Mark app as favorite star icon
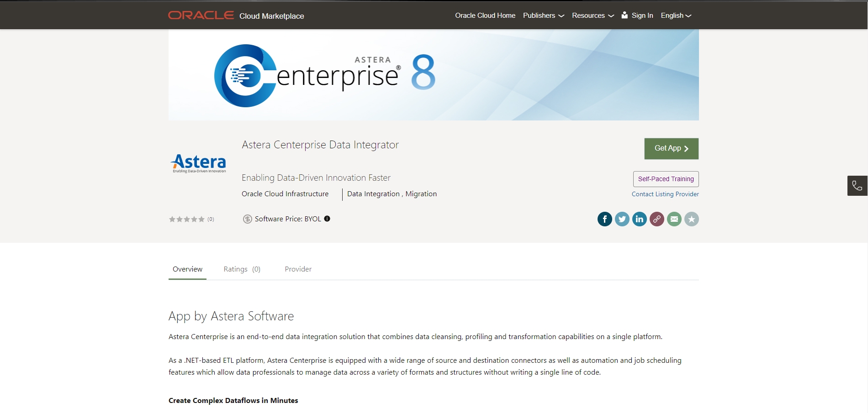Image resolution: width=868 pixels, height=413 pixels. coord(691,219)
